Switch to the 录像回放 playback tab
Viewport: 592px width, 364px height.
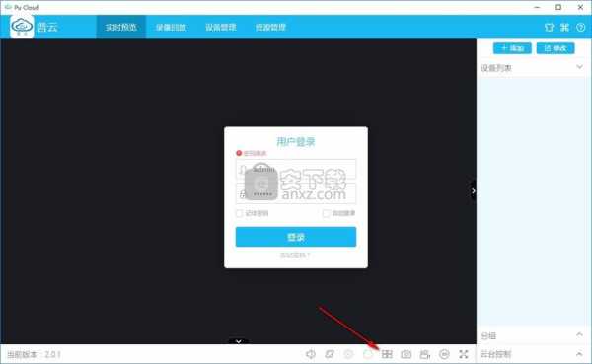(171, 27)
